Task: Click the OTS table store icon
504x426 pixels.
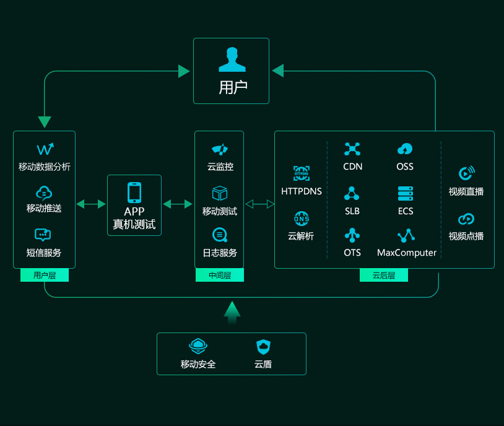Action: point(352,235)
